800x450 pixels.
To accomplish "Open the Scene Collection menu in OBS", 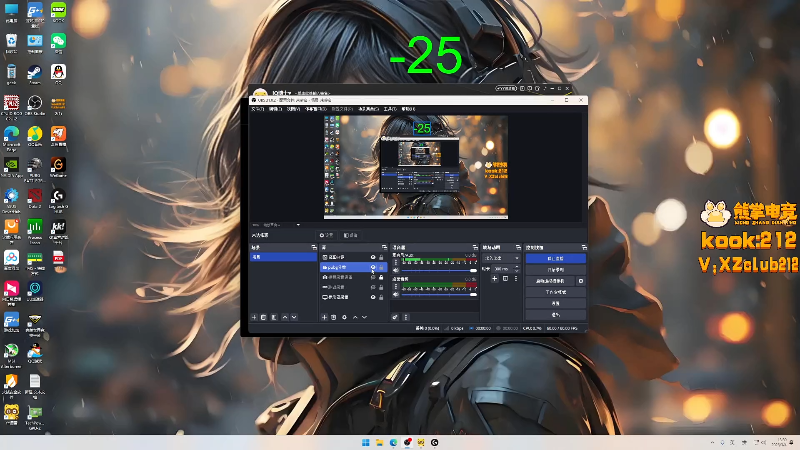I will click(368, 109).
